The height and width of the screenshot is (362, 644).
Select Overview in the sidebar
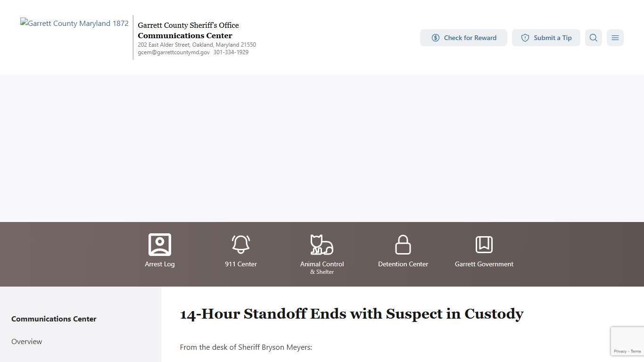point(27,341)
